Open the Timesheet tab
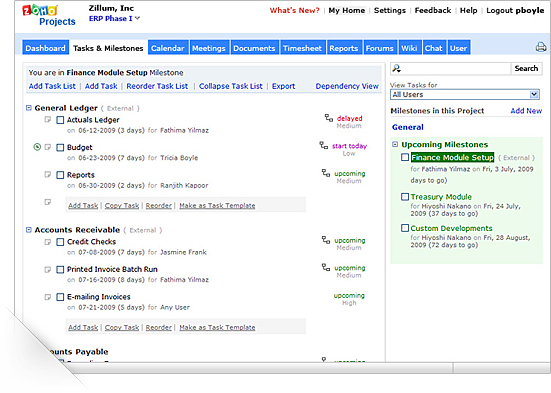The image size is (551, 393). click(x=302, y=48)
